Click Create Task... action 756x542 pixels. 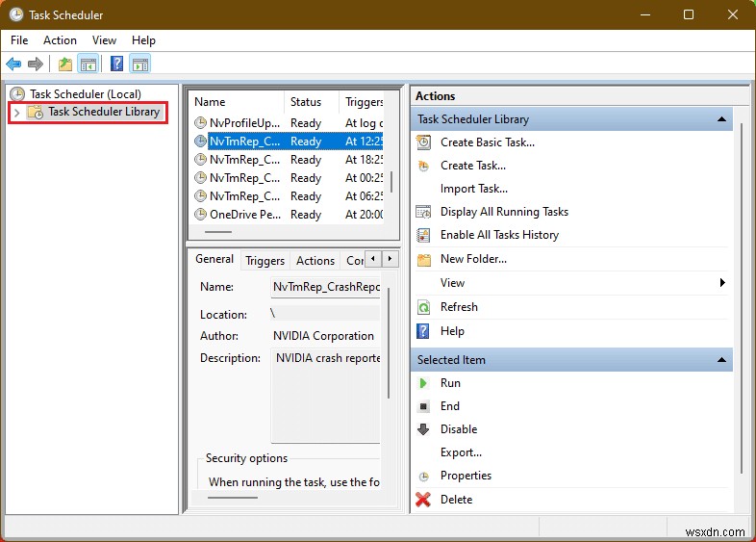point(473,166)
